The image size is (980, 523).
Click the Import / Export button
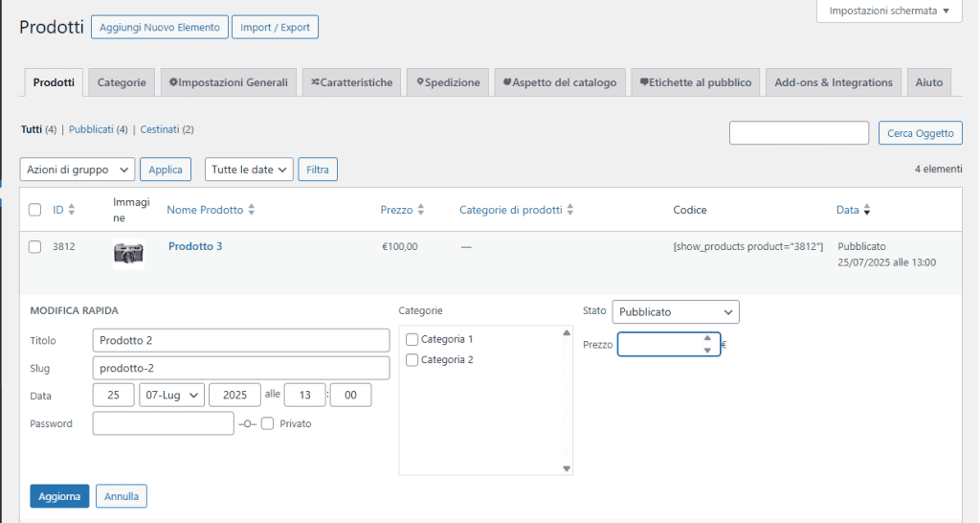click(x=275, y=27)
